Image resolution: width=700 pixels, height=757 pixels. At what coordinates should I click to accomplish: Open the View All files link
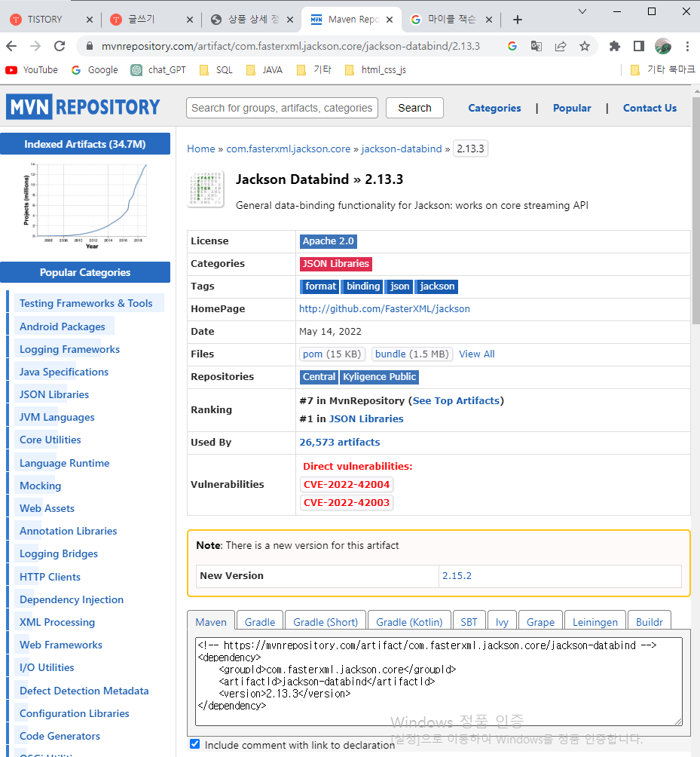click(477, 354)
